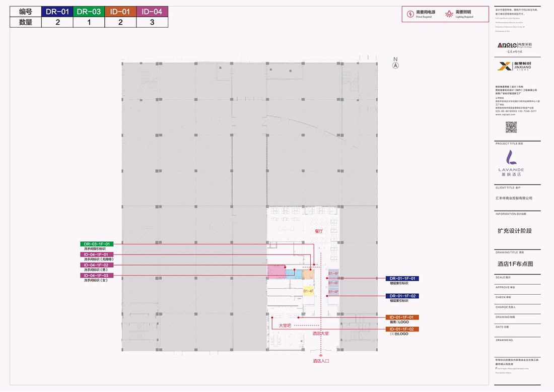Click the north compass arrow icon

396,66
